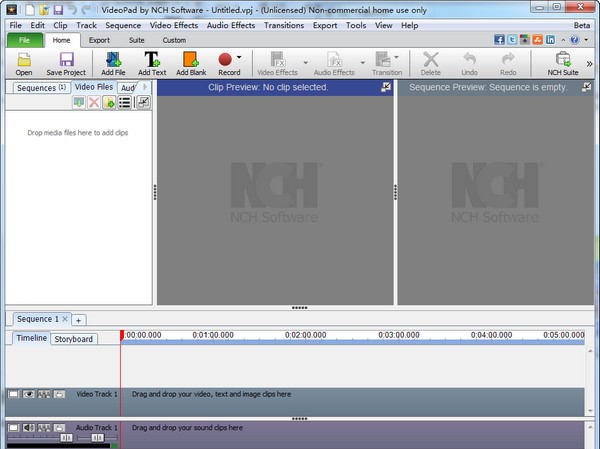Viewport: 600px width, 449px height.
Task: Click the add file icon in media bin
Action: (109, 102)
